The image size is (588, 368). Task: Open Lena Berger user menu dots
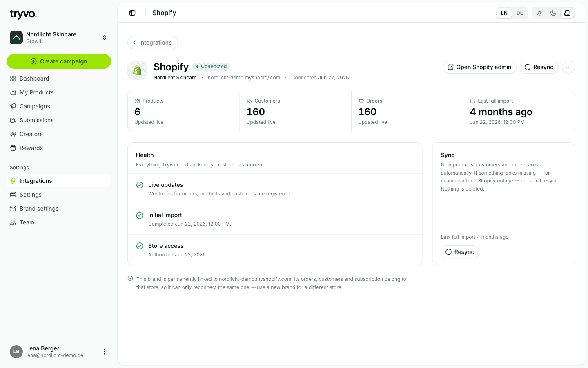[x=105, y=352]
